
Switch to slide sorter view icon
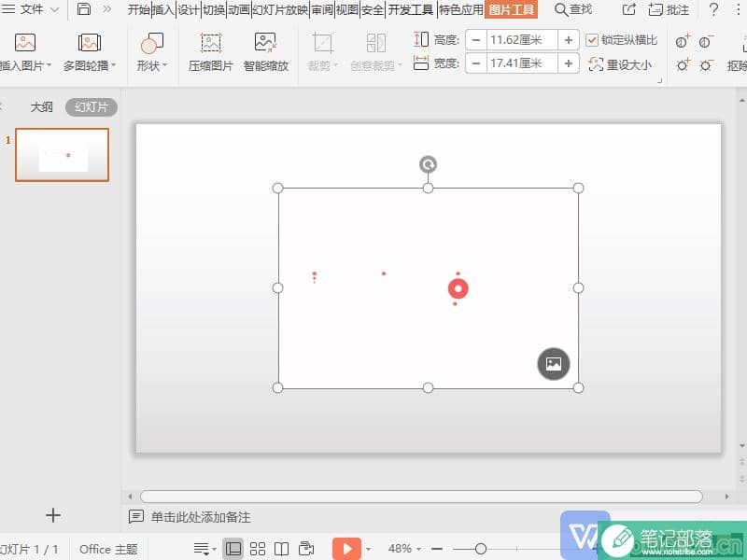(258, 549)
